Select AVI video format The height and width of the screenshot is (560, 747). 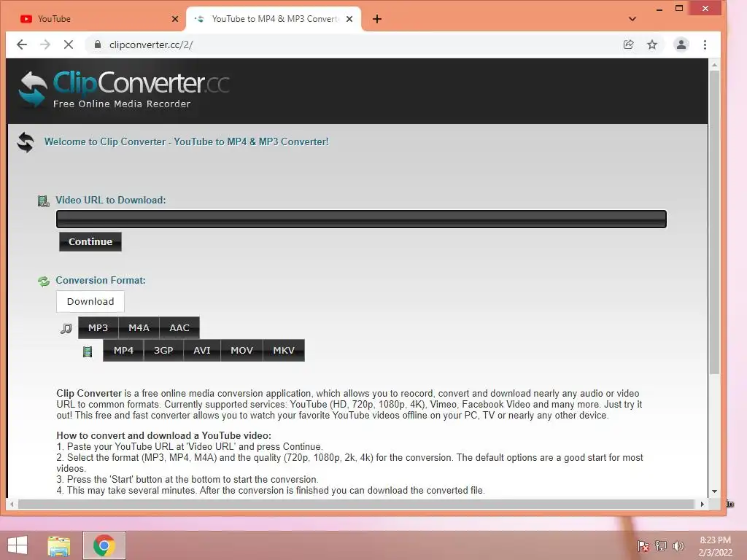(x=202, y=351)
